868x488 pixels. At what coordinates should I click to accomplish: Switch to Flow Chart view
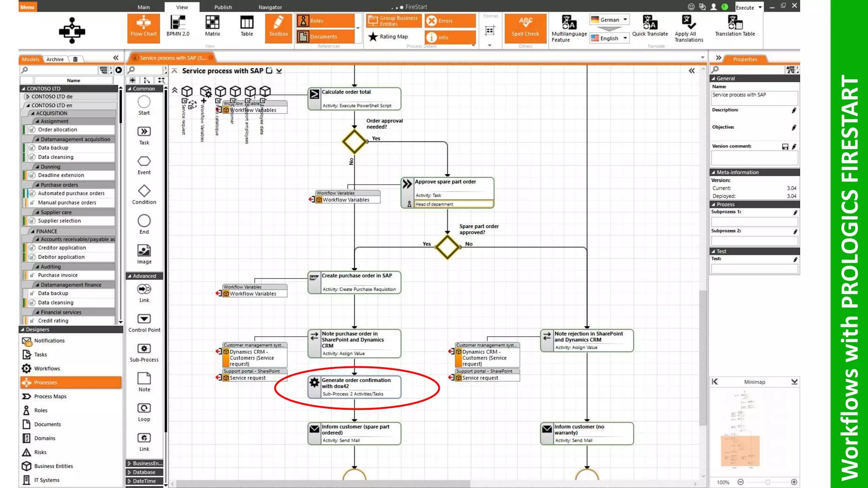click(143, 27)
